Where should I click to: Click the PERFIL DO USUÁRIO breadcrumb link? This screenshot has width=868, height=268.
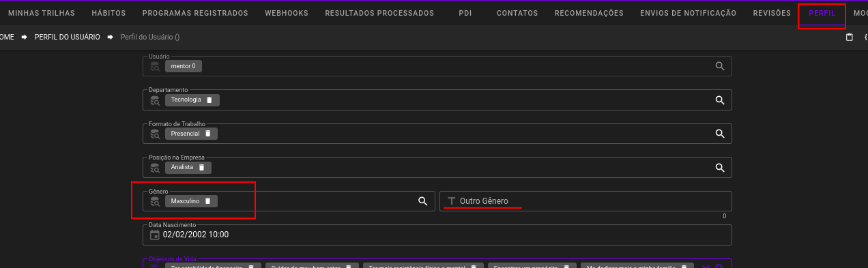[x=67, y=37]
